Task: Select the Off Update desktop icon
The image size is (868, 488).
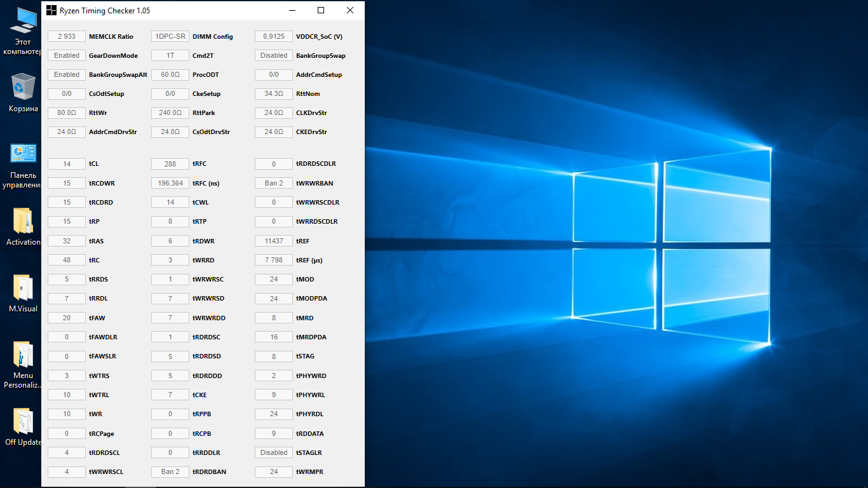Action: (x=23, y=426)
